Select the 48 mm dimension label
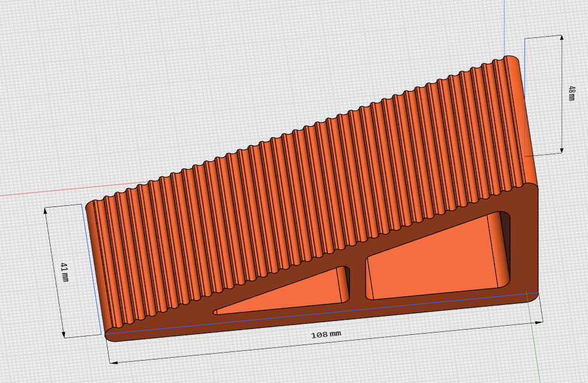Screen dimensions: 588x383 (x=571, y=94)
